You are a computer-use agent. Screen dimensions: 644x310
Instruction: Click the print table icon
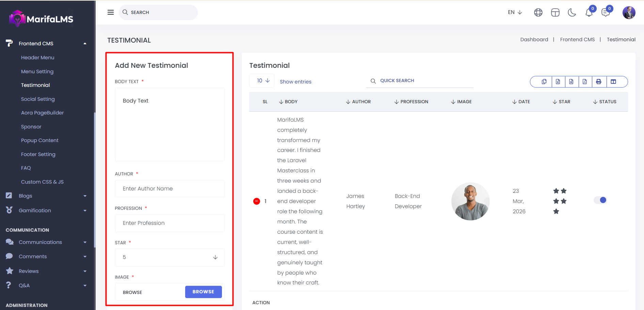pos(599,82)
